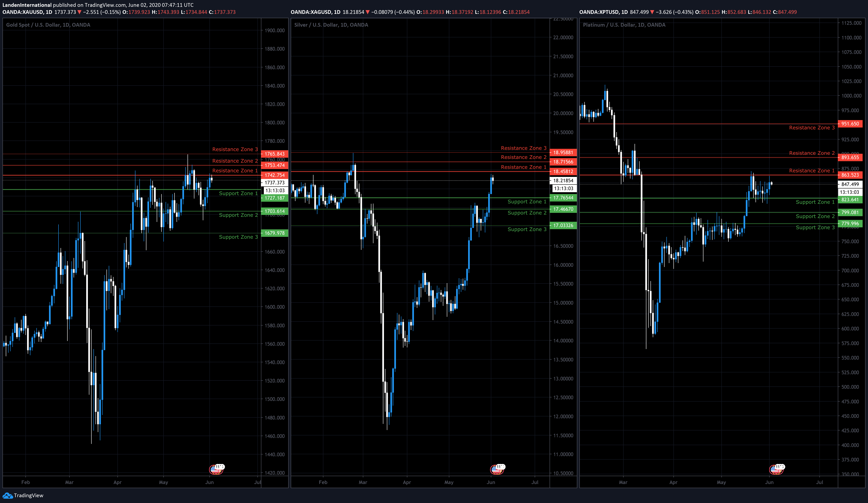Click the OANDA:XAGUSD, 1D symbol header
This screenshot has height=503, width=868.
pyautogui.click(x=316, y=12)
